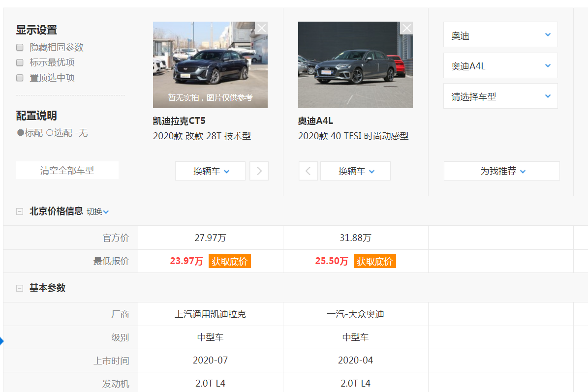Enable the 隐藏相同参数 checkbox
The width and height of the screenshot is (588, 392).
[20, 47]
